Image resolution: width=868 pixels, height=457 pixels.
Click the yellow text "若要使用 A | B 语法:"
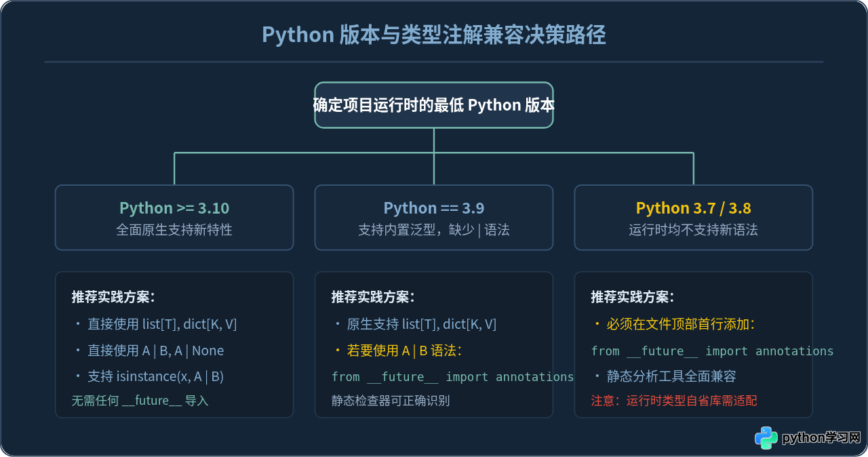point(404,351)
